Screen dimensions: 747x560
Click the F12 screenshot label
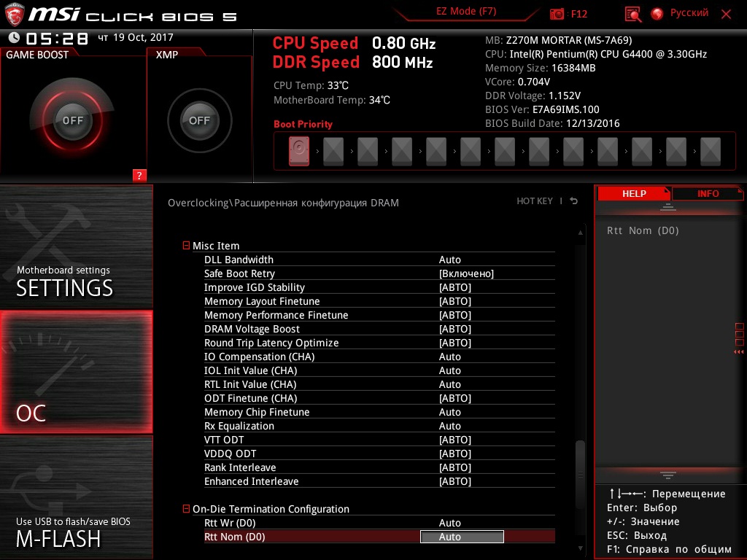(578, 14)
